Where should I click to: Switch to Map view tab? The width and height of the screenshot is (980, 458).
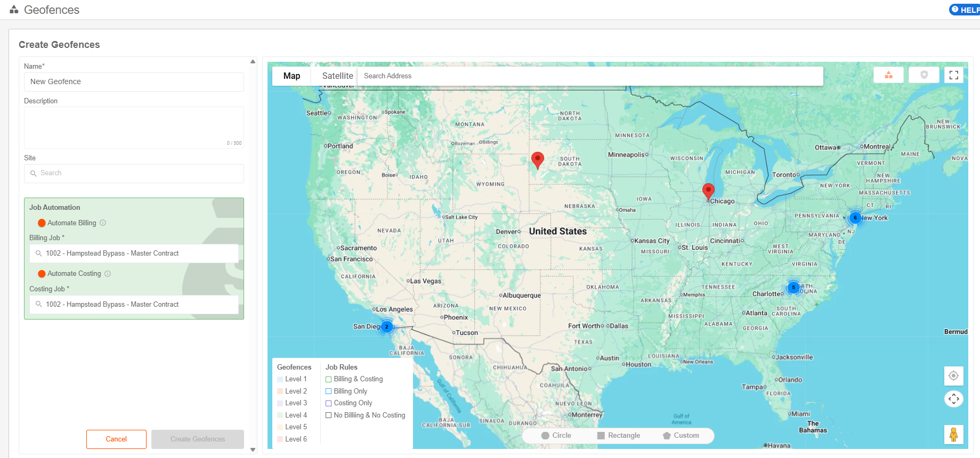point(291,76)
